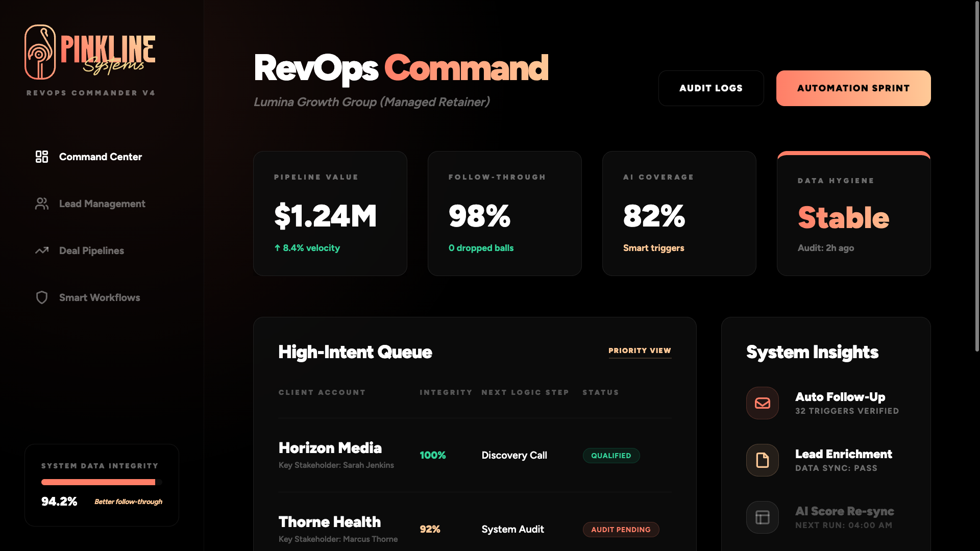Launch an Automation Sprint
Image resolution: width=980 pixels, height=551 pixels.
tap(853, 88)
